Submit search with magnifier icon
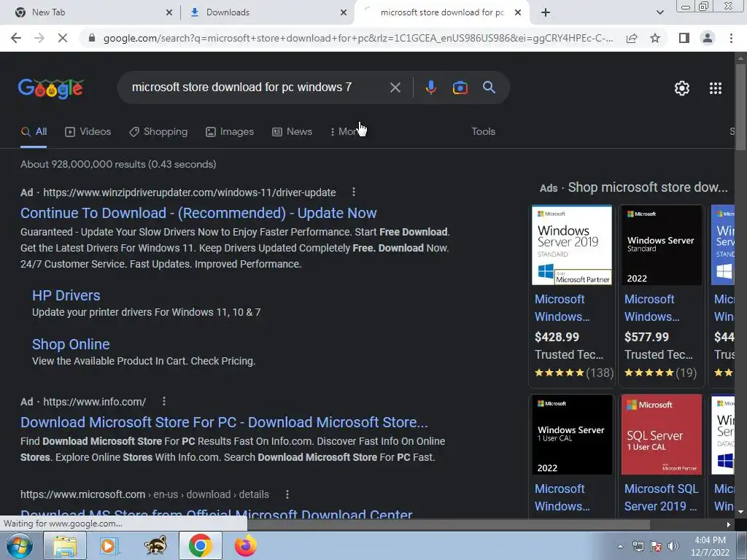Image resolution: width=747 pixels, height=560 pixels. tap(489, 87)
